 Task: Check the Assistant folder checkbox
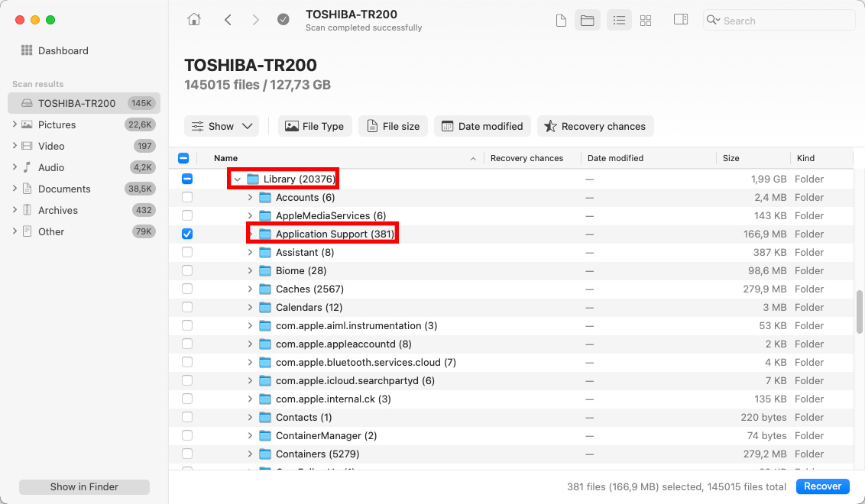coord(187,252)
